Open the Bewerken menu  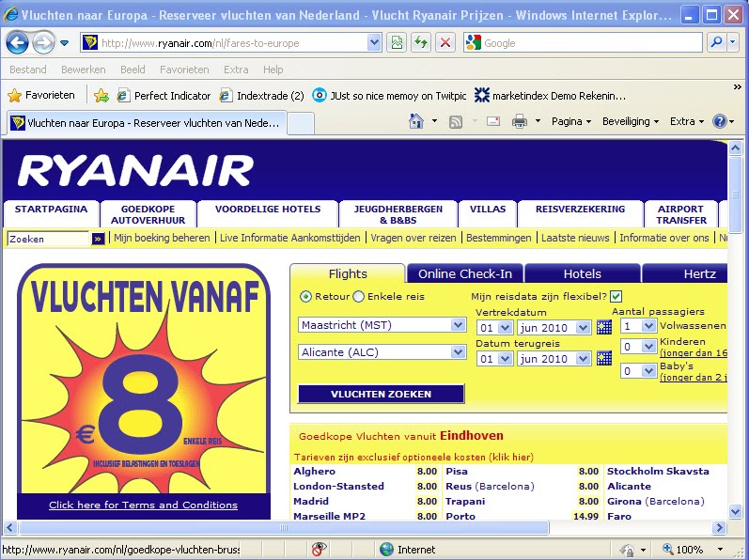[x=83, y=70]
